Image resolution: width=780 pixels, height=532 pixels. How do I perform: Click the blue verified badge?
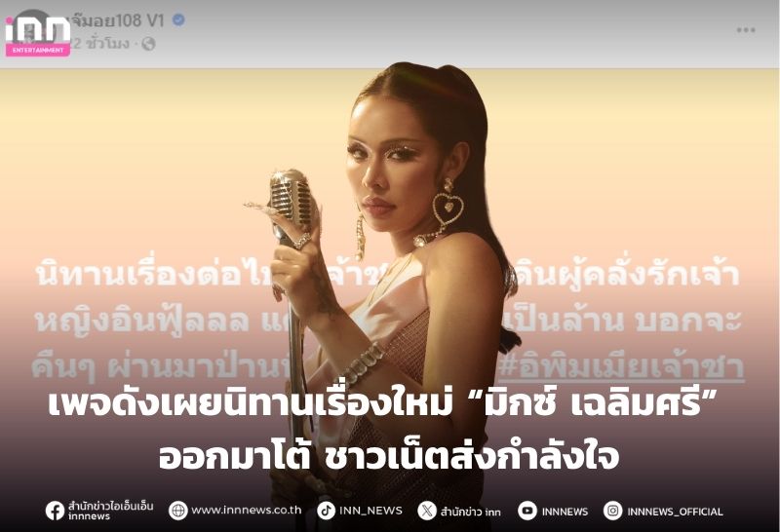point(178,19)
